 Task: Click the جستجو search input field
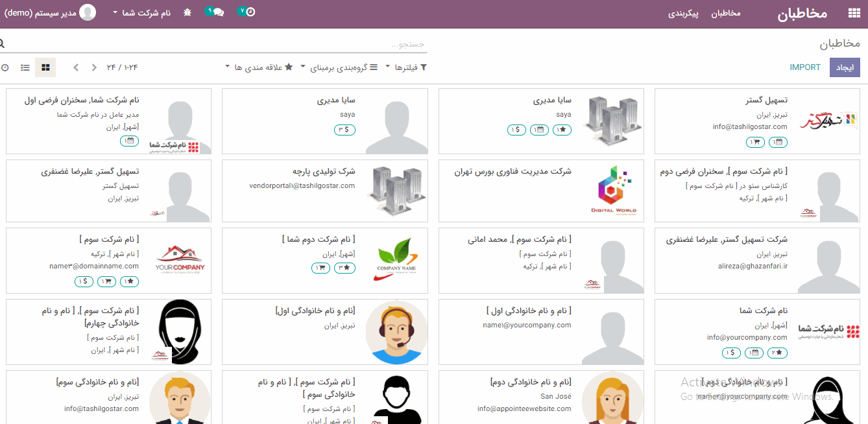tap(259, 44)
